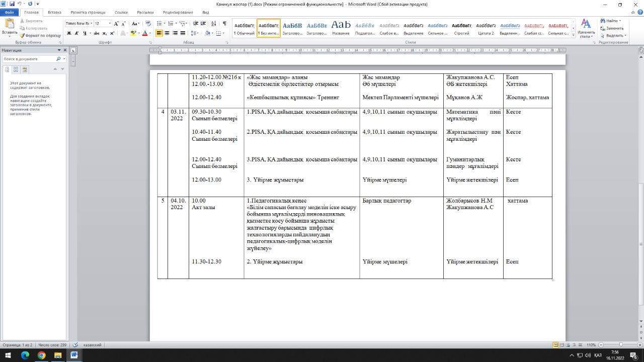Click Формат по образцу button
Viewport: 644px width, 362px height.
40,36
